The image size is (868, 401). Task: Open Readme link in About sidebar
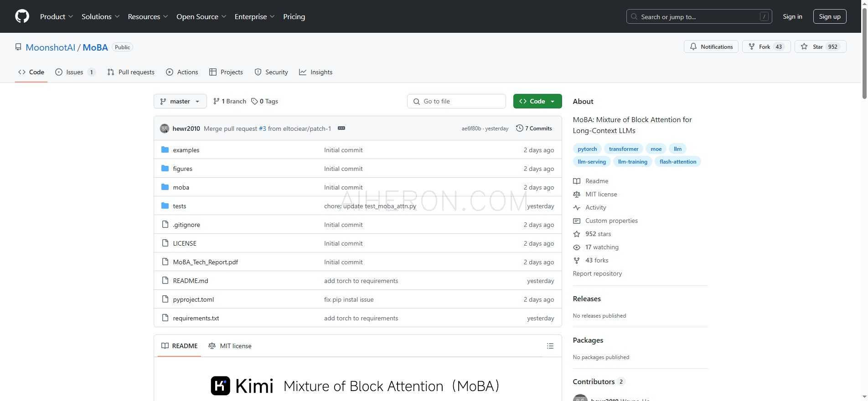(591, 181)
